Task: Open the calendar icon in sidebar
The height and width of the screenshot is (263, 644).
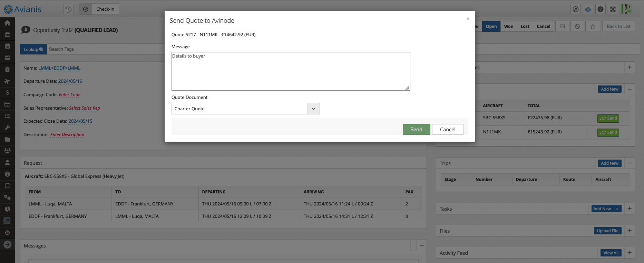Action: (x=7, y=46)
